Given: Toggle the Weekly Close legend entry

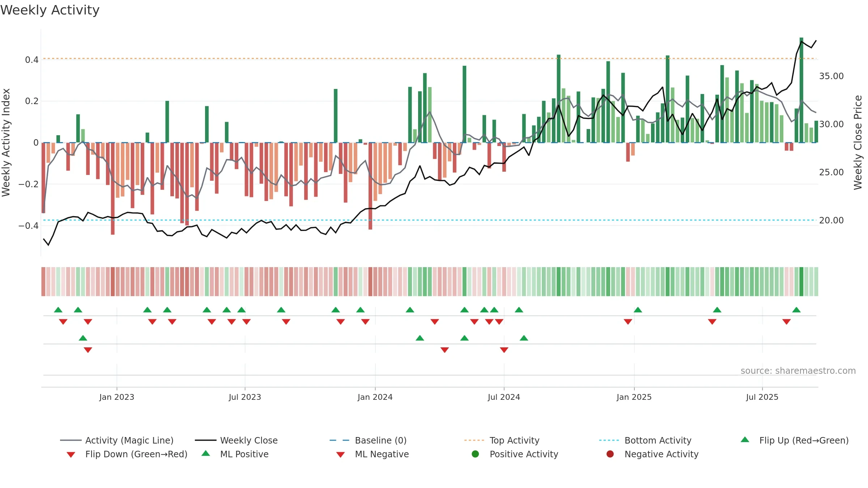Looking at the screenshot, I should click(236, 440).
